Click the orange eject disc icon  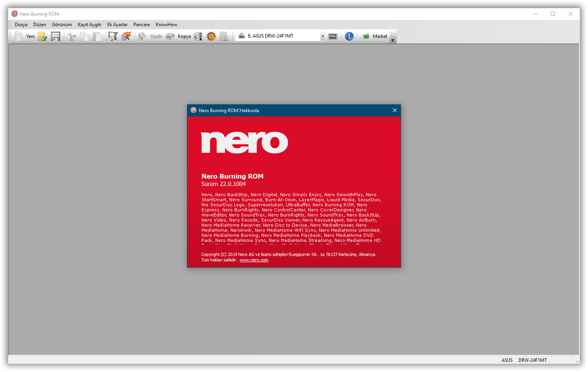pos(211,36)
